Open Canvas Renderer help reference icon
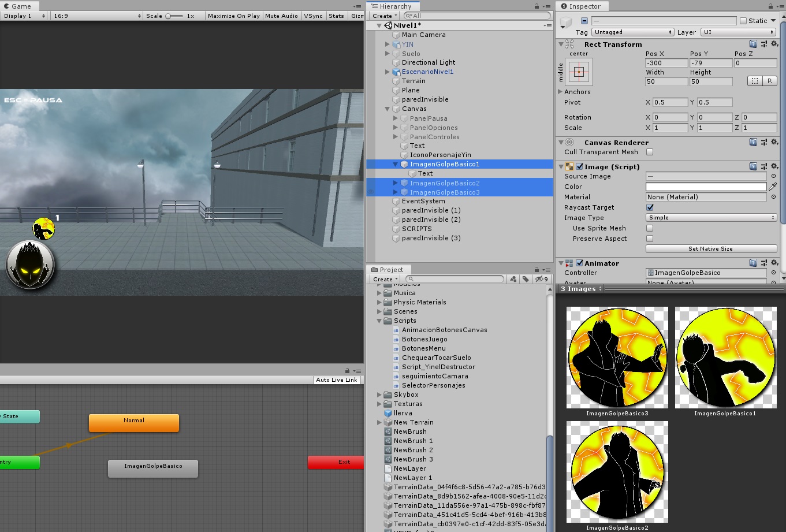Screen dimensions: 786x532 pos(753,142)
